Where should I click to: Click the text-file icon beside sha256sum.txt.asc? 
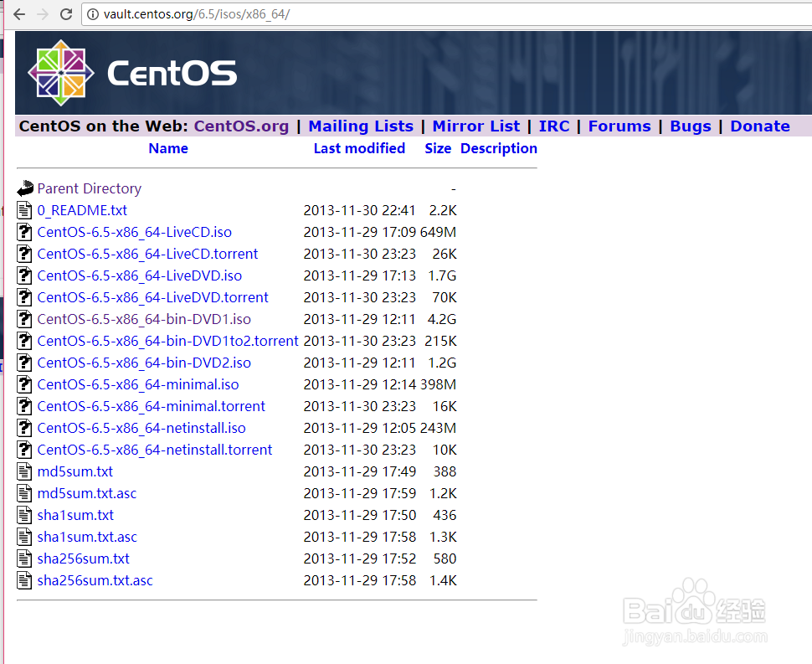pyautogui.click(x=24, y=579)
